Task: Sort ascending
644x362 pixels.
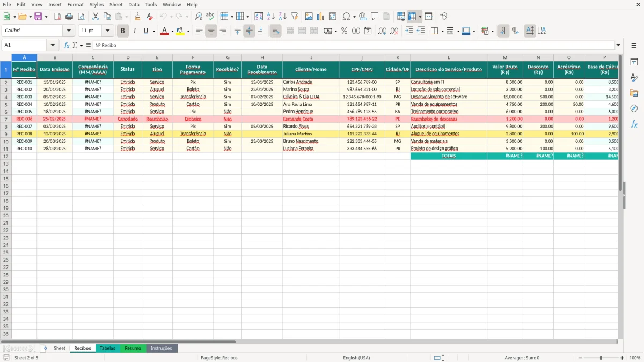Action: pos(270,17)
